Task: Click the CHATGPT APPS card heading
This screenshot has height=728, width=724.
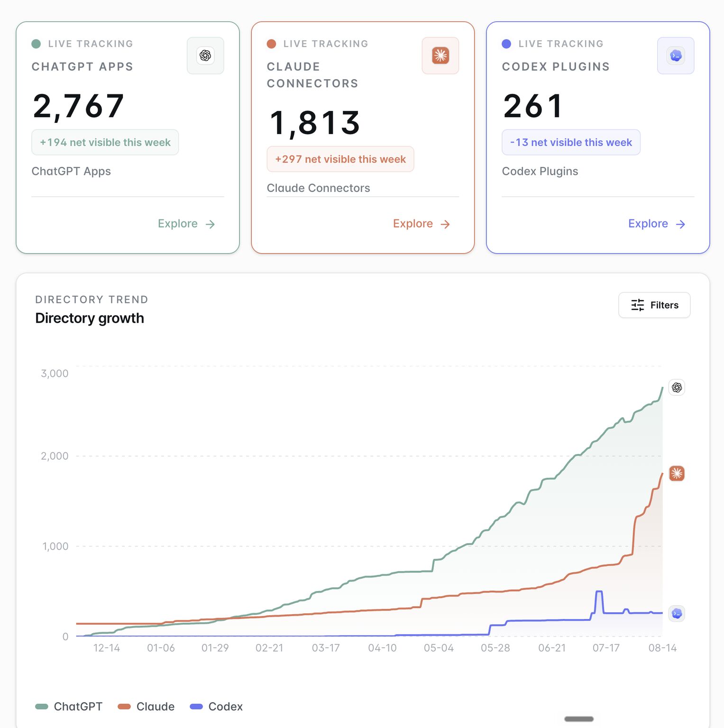Action: click(x=82, y=67)
